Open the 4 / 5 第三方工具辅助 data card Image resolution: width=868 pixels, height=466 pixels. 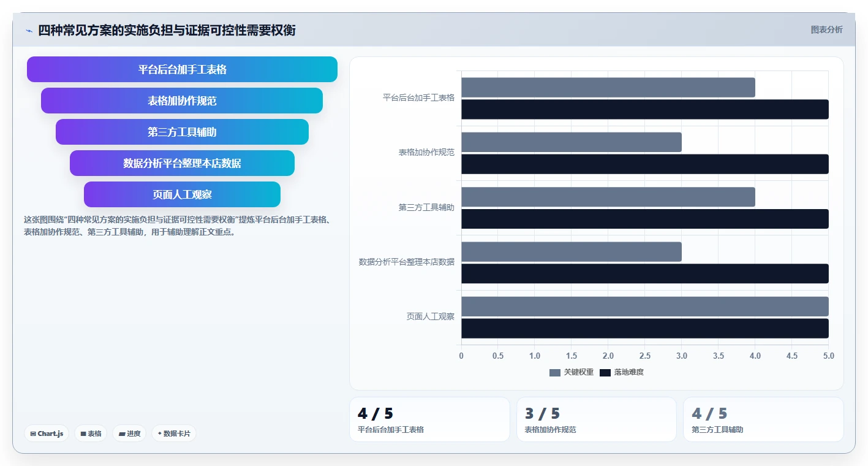(x=763, y=419)
